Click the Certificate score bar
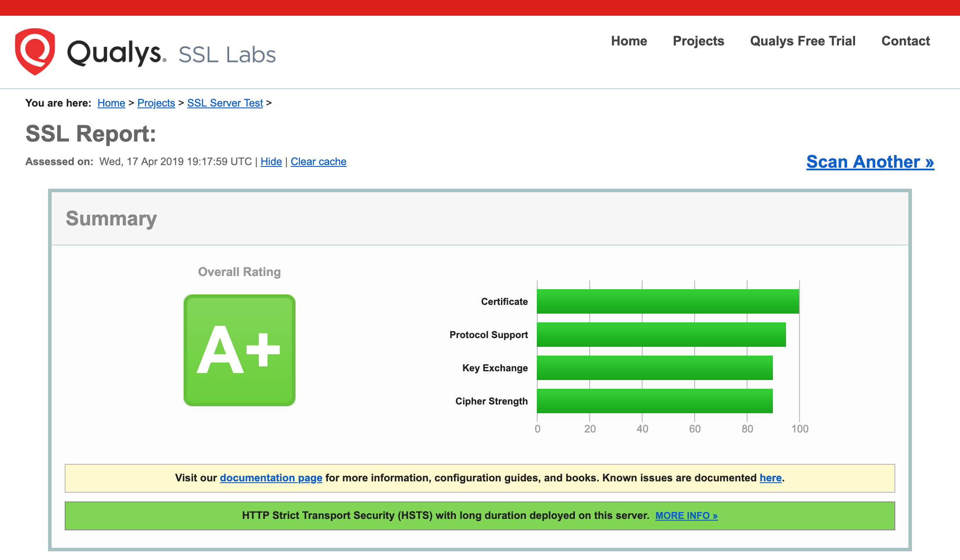960x560 pixels. [664, 301]
